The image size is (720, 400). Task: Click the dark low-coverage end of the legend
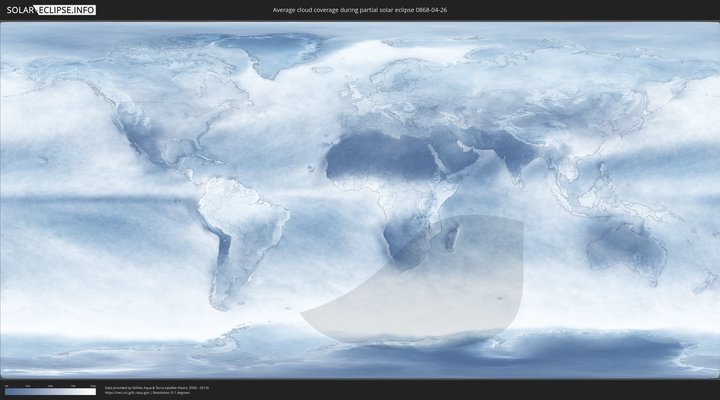(8, 392)
